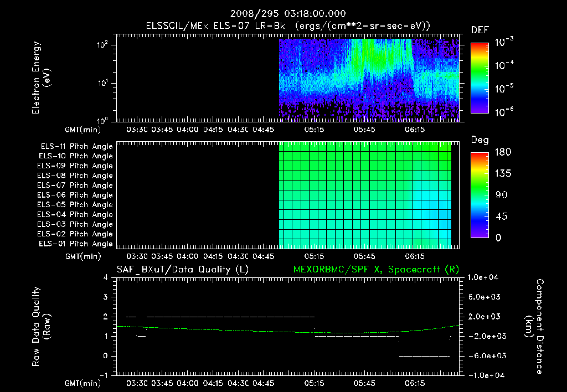Select the ELS-11 Pitch Angle label
Viewport: 567px width, 392px height.
tap(76, 147)
